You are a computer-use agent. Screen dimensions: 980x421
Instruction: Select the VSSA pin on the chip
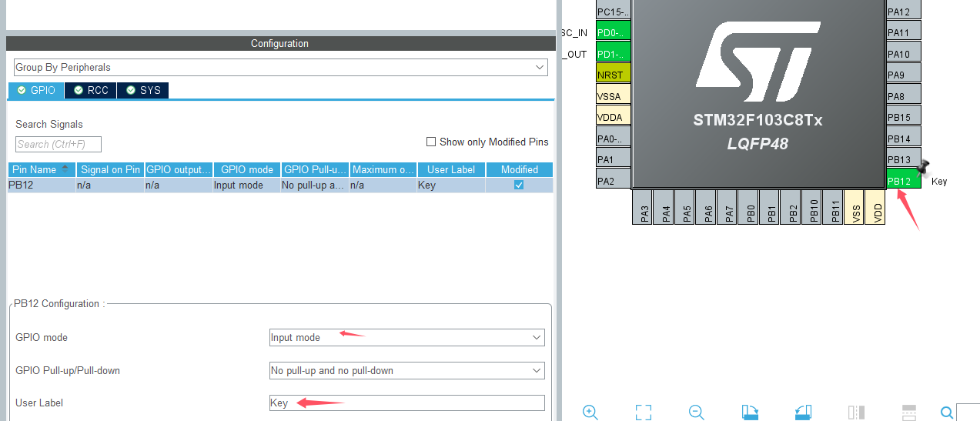614,95
